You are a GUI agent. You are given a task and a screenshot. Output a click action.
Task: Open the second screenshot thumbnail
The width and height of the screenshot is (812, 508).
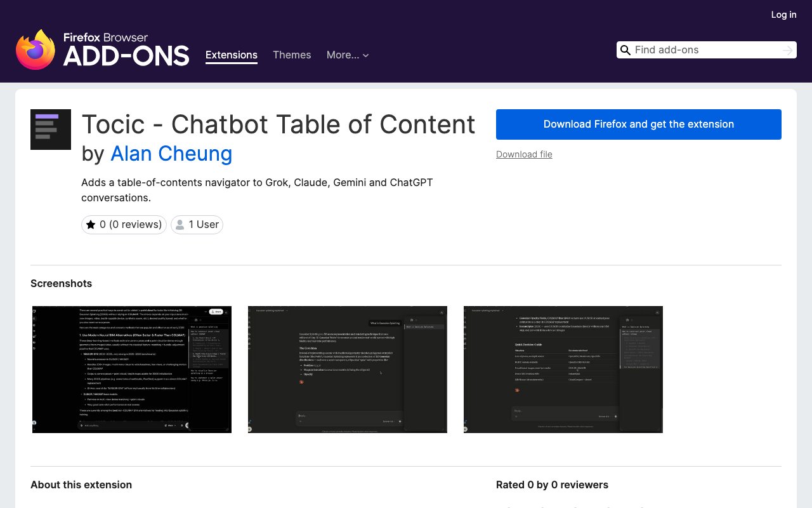coord(348,370)
